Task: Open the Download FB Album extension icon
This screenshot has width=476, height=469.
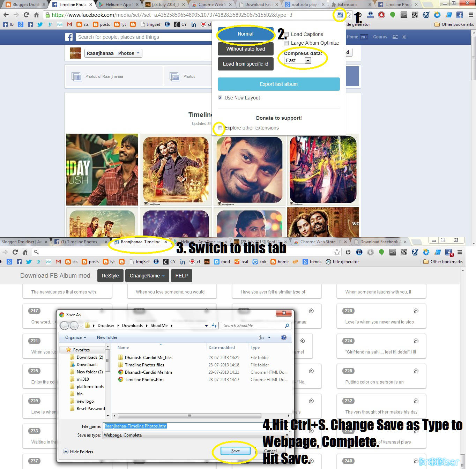Action: [x=340, y=15]
